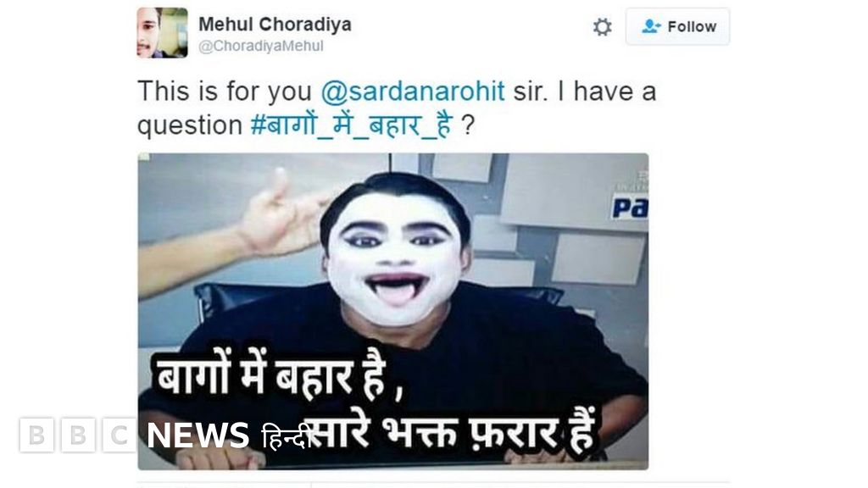Click the tweet text 'This is for you'
868x488 pixels.
pyautogui.click(x=225, y=91)
